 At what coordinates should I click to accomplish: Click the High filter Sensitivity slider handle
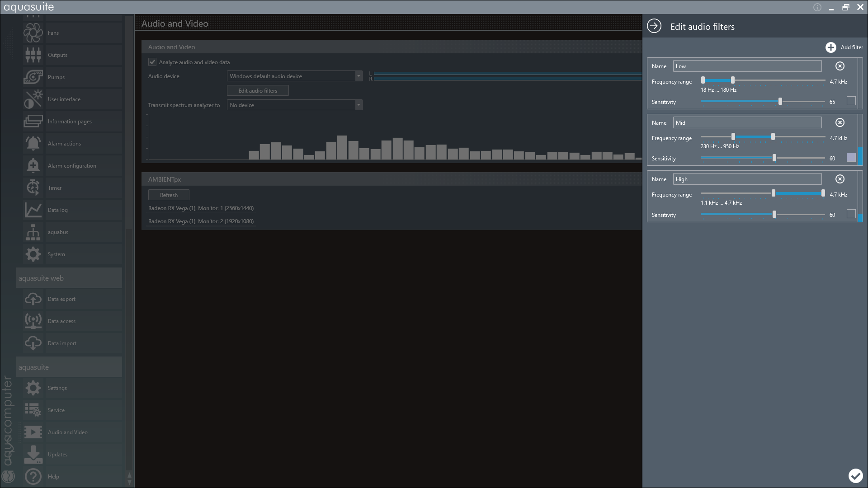(x=774, y=214)
